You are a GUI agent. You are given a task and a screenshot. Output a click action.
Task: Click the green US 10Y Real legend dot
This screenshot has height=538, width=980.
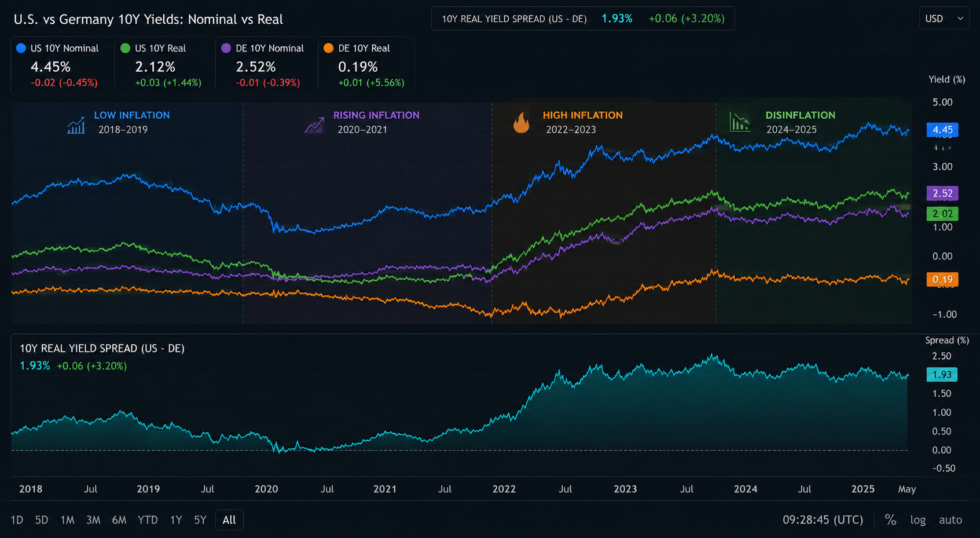125,48
